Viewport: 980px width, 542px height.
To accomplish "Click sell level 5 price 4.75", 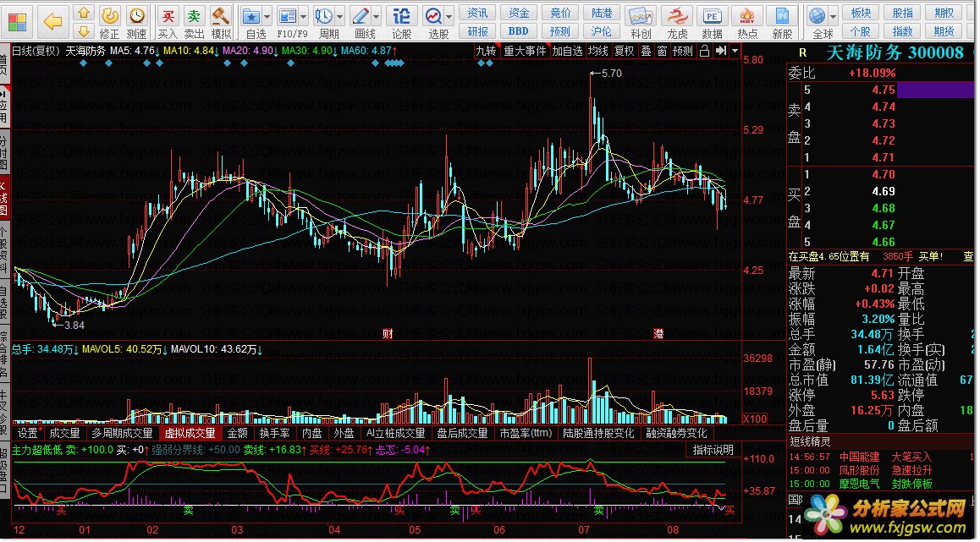I will 884,90.
